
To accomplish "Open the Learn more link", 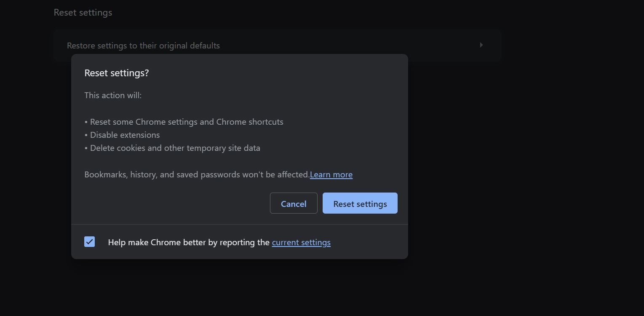I will (331, 174).
